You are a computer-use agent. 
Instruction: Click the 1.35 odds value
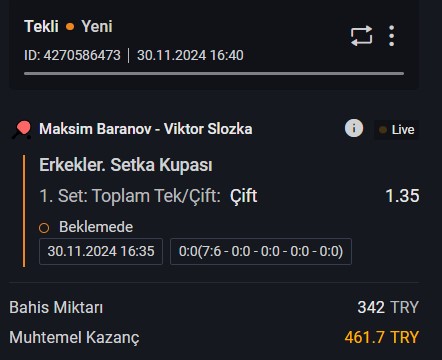tap(402, 196)
